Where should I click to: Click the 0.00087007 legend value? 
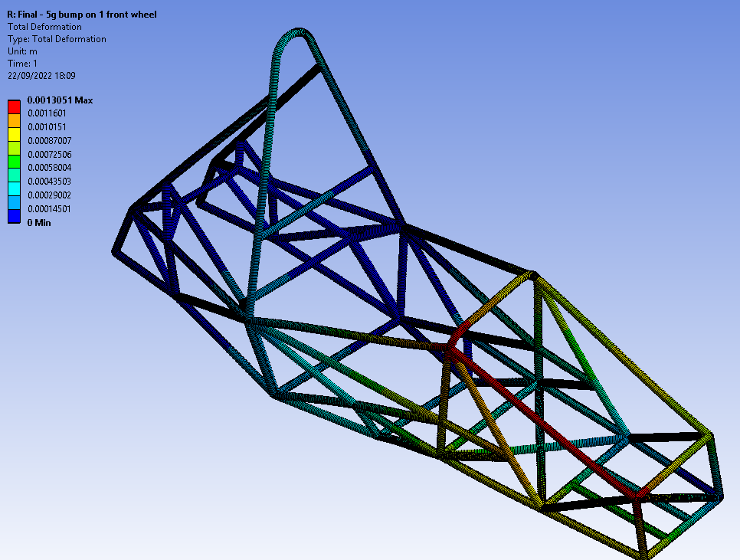[x=50, y=141]
